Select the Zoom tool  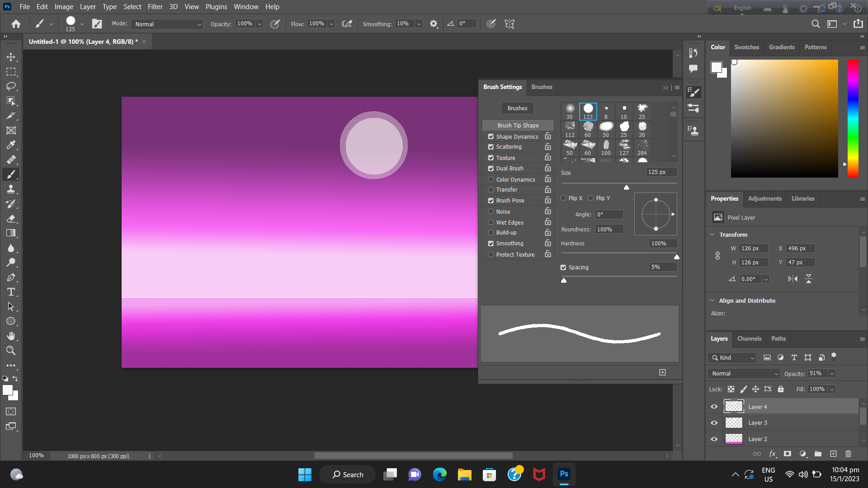(x=12, y=351)
